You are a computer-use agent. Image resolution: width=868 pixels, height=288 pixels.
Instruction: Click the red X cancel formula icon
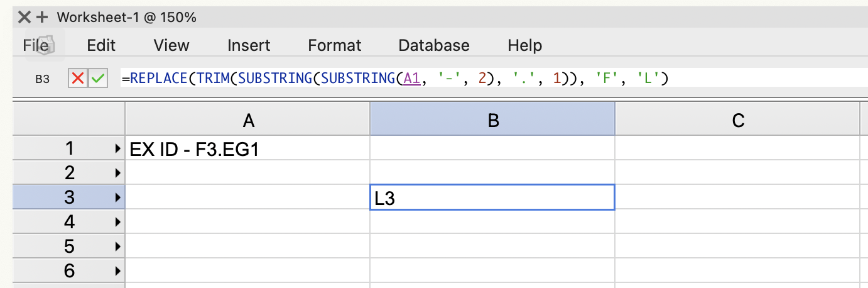pyautogui.click(x=78, y=79)
